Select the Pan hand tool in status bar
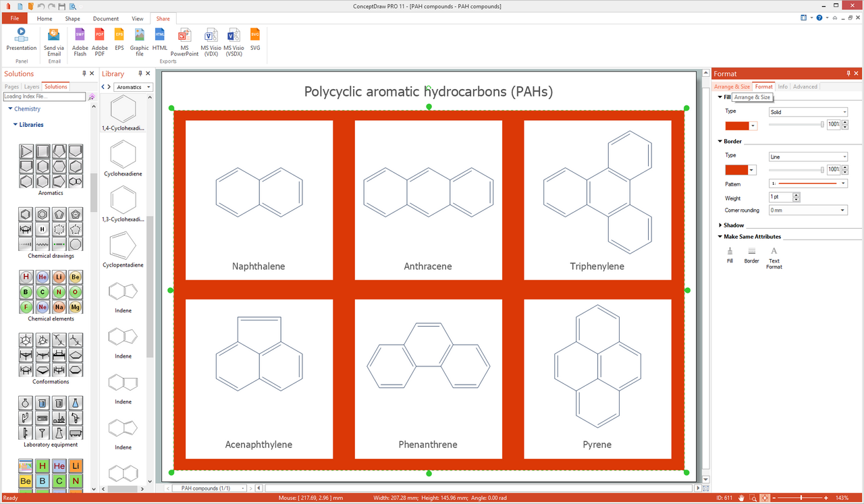 pyautogui.click(x=741, y=497)
